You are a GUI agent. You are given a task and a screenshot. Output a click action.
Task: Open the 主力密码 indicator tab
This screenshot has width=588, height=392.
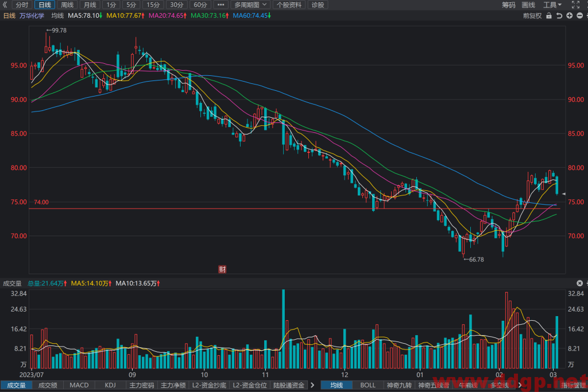[x=142, y=385]
